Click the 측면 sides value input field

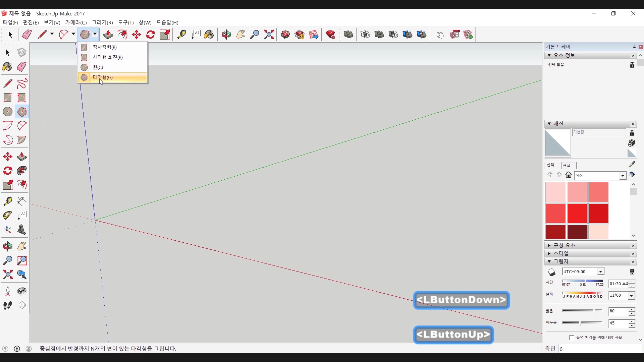pos(600,349)
